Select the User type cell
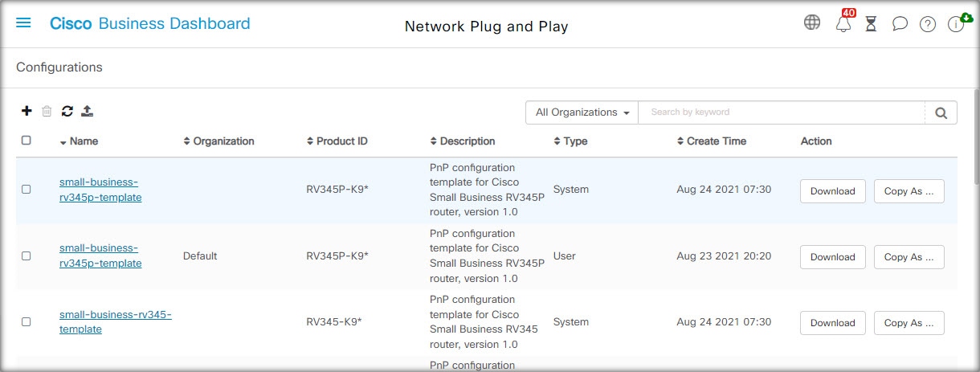 click(565, 256)
